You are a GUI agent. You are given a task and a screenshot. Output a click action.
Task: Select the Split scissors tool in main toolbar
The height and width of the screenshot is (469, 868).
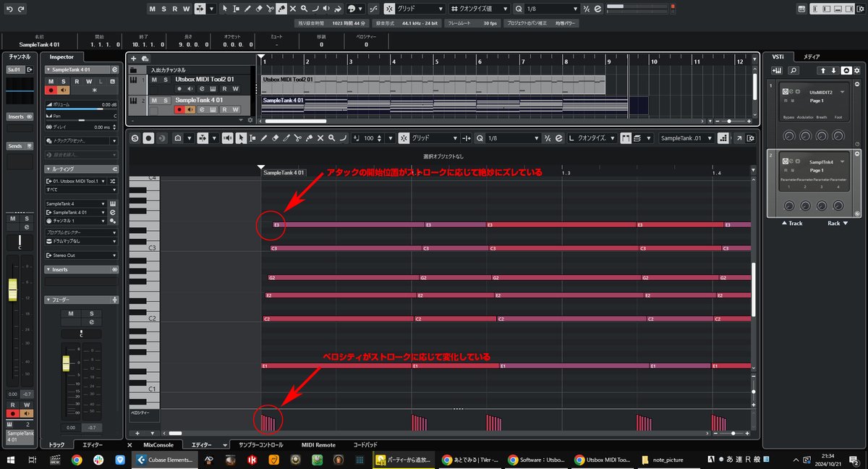[x=270, y=9]
